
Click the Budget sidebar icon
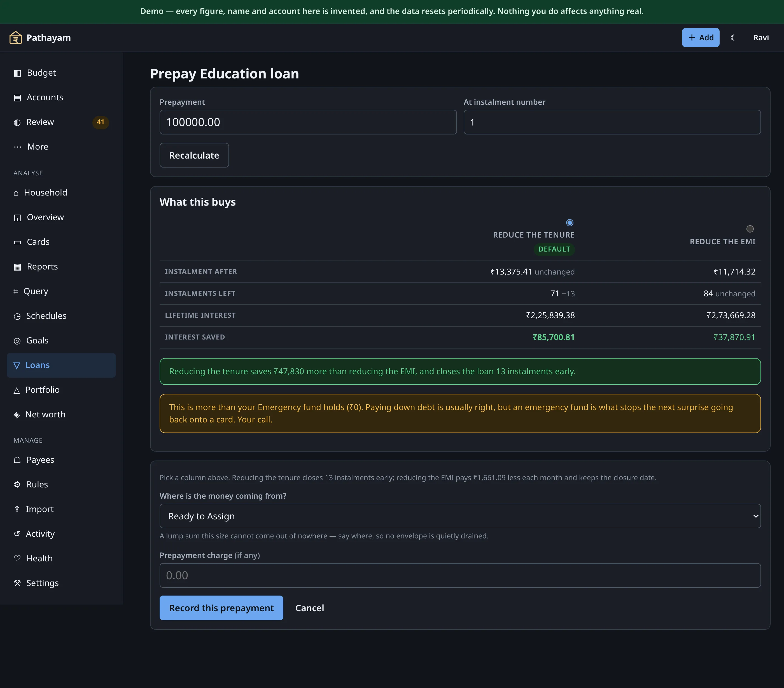coord(17,73)
